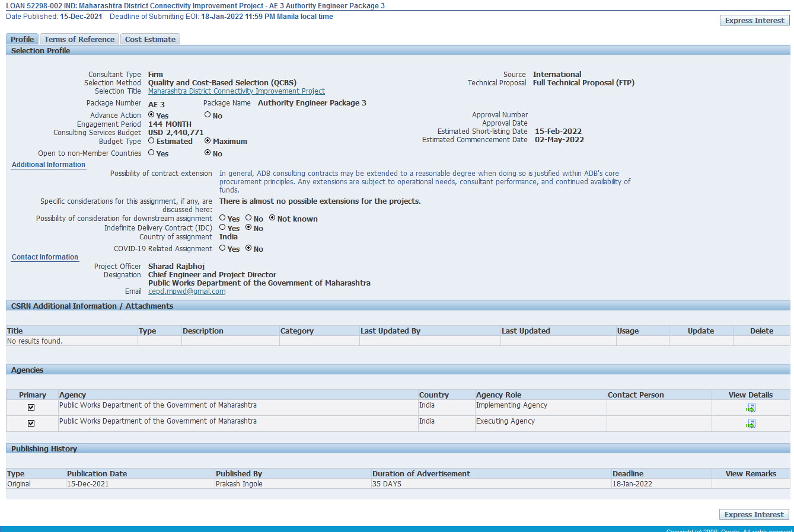Select No for COVID-19 Related Assignment

coord(248,248)
